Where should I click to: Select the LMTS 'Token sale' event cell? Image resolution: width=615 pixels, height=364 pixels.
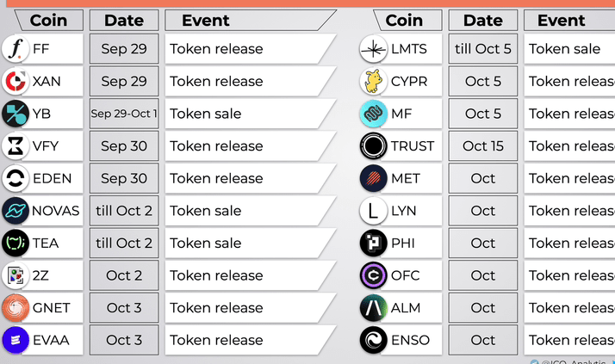coord(569,49)
